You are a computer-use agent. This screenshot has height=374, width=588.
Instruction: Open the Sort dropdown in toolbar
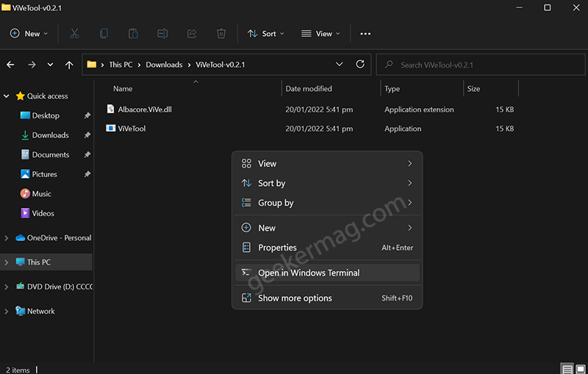[266, 34]
